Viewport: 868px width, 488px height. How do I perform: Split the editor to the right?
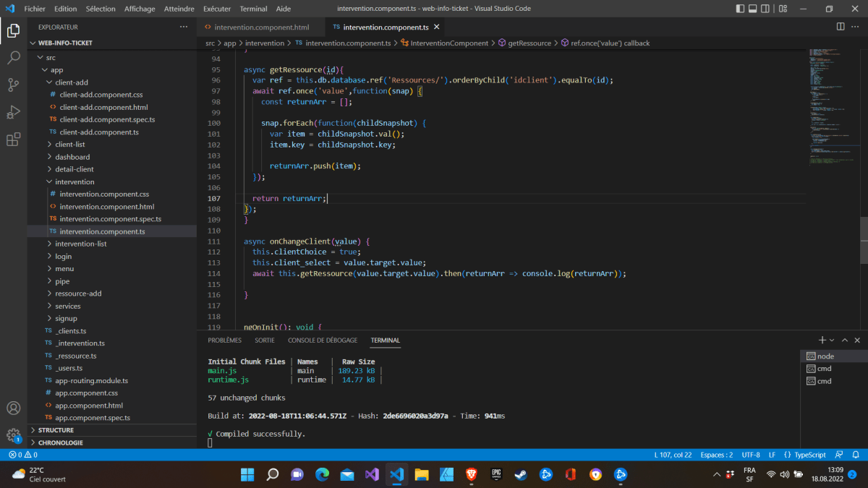pos(841,27)
